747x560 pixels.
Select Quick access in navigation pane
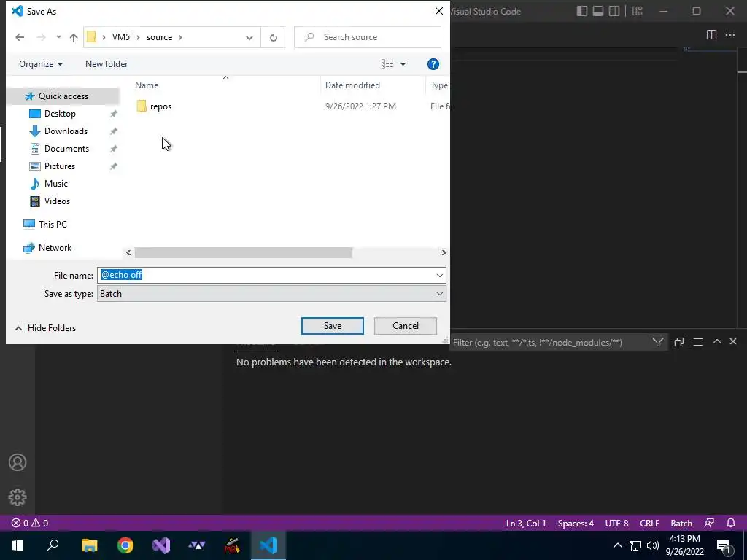[x=63, y=96]
